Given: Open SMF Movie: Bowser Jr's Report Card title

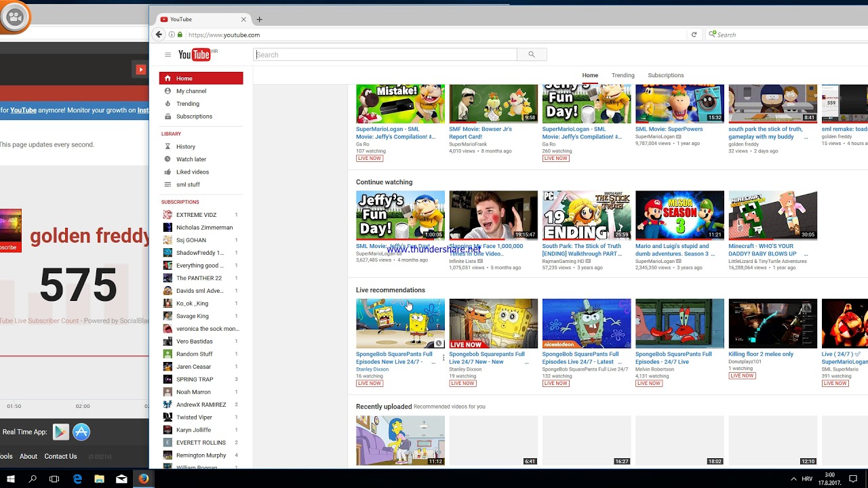Looking at the screenshot, I should click(480, 133).
